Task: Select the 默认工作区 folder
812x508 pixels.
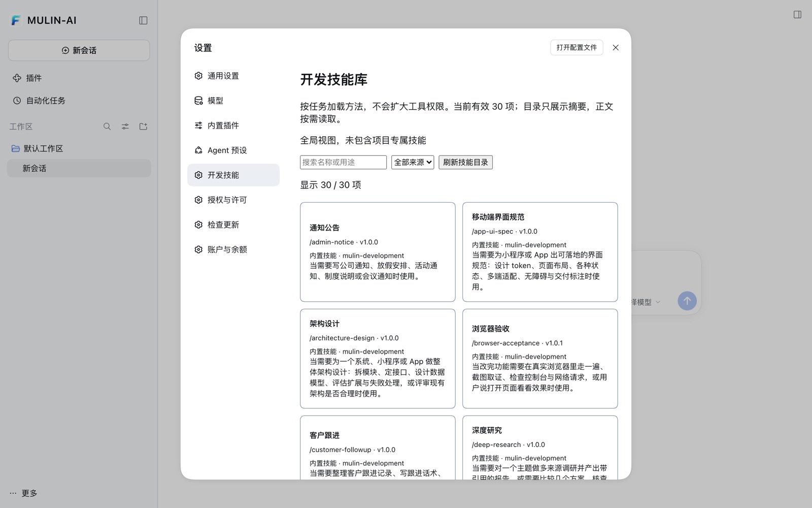Action: (79, 148)
